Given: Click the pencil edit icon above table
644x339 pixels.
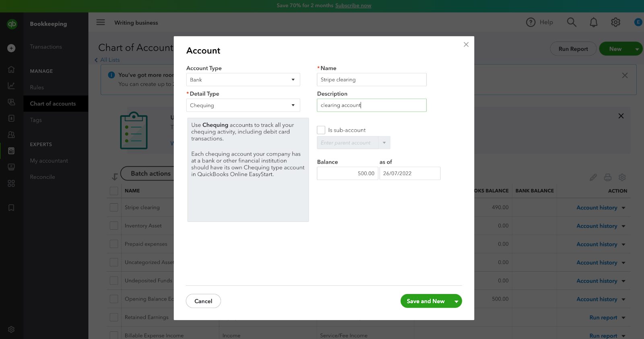Looking at the screenshot, I should tap(593, 177).
